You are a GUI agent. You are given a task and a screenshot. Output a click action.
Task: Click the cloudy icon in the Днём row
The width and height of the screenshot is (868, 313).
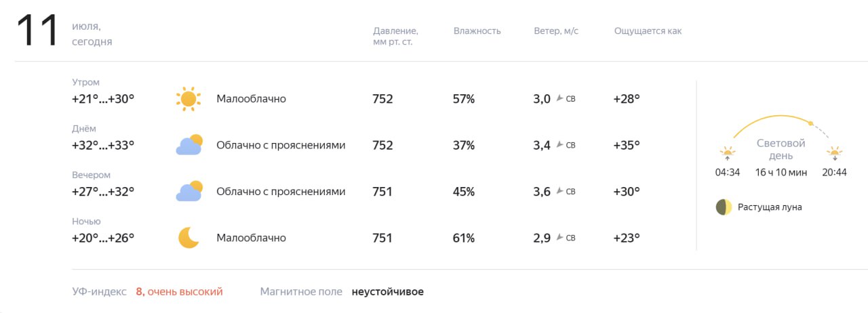pos(189,145)
